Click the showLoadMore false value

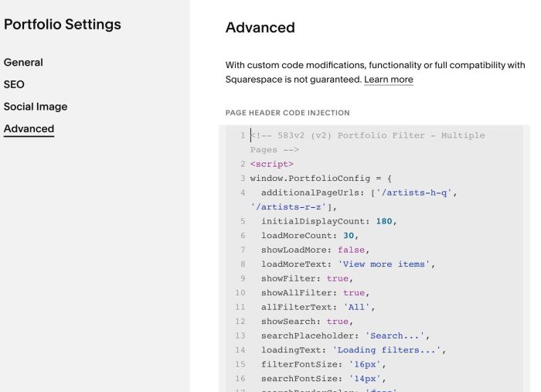pyautogui.click(x=351, y=251)
